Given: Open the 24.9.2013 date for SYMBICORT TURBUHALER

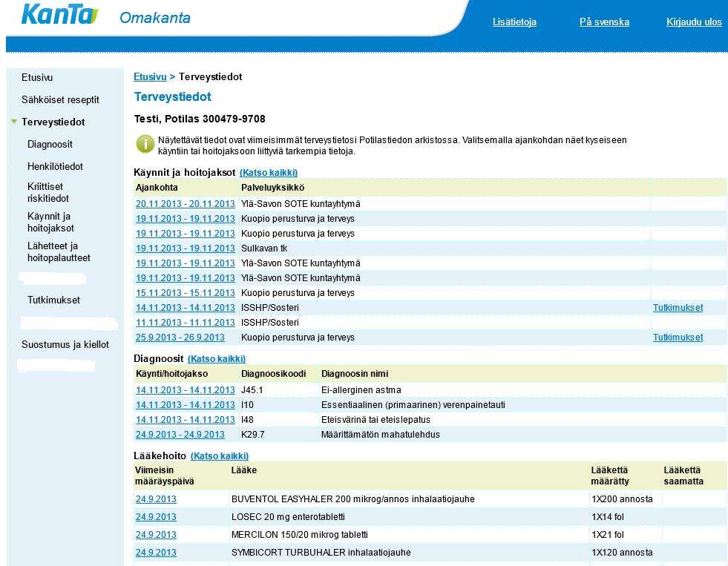Looking at the screenshot, I should point(156,553).
